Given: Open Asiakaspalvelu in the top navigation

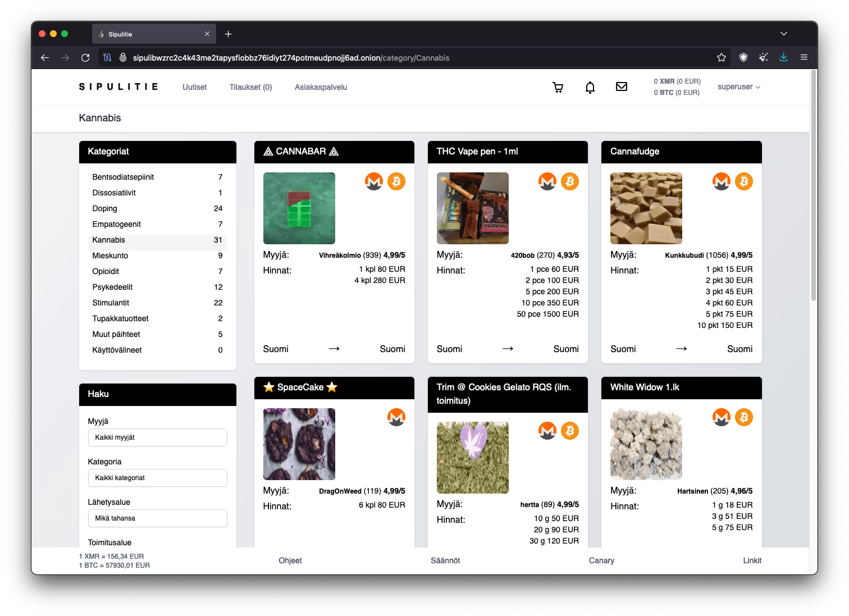Looking at the screenshot, I should [x=321, y=87].
